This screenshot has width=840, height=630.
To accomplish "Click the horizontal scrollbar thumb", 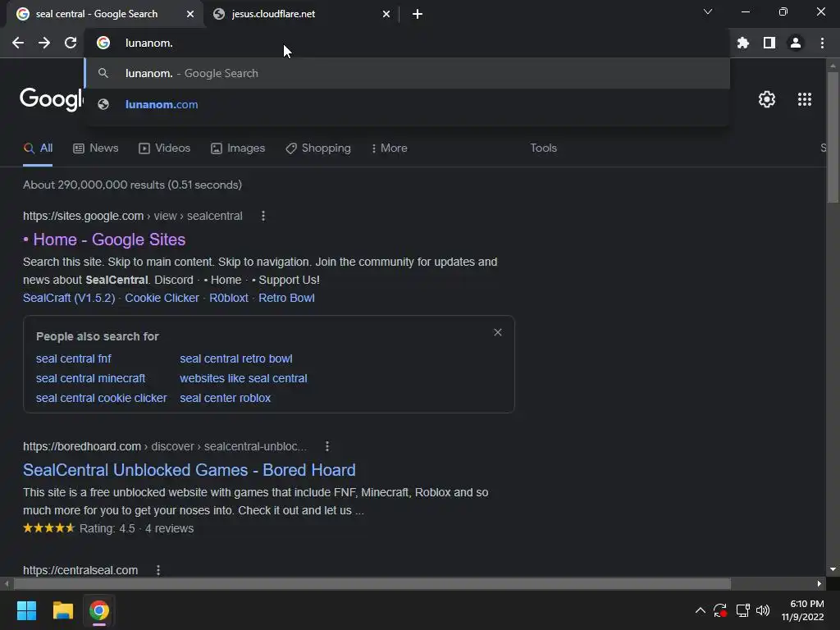I will point(372,583).
